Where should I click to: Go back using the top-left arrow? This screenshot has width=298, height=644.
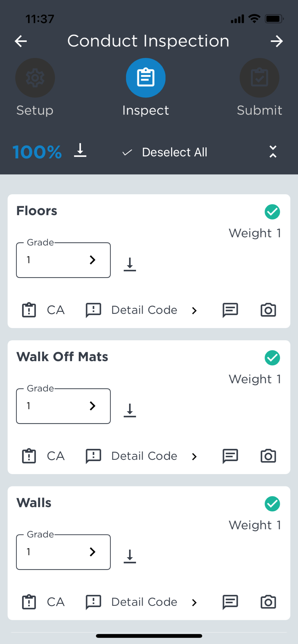pos(21,41)
